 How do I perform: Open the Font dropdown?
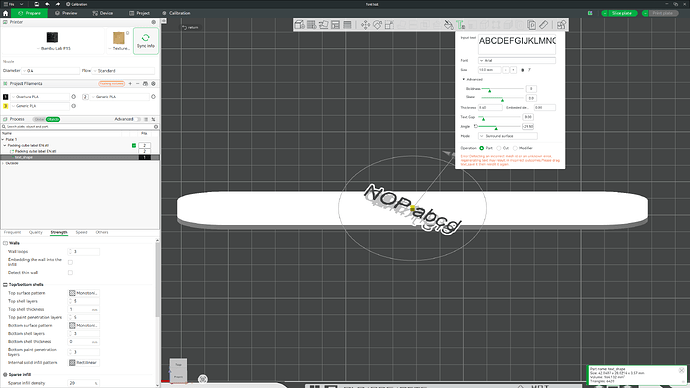pyautogui.click(x=517, y=61)
